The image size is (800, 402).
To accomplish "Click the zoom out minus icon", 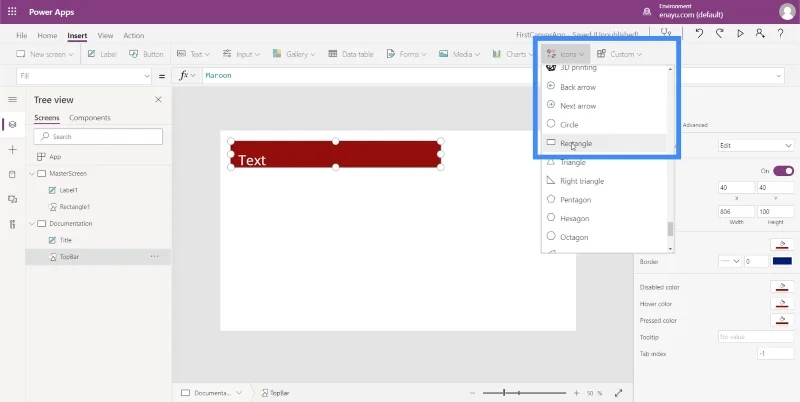I will [472, 393].
